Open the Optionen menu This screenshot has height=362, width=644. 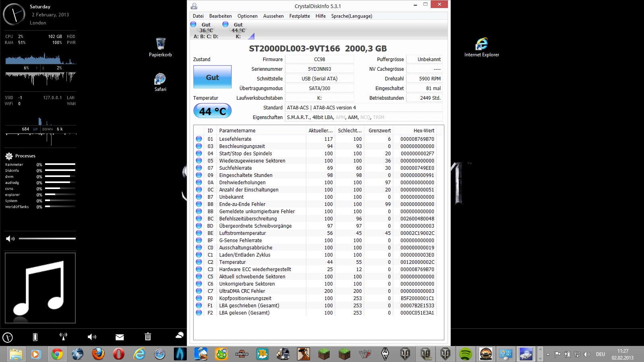[248, 16]
